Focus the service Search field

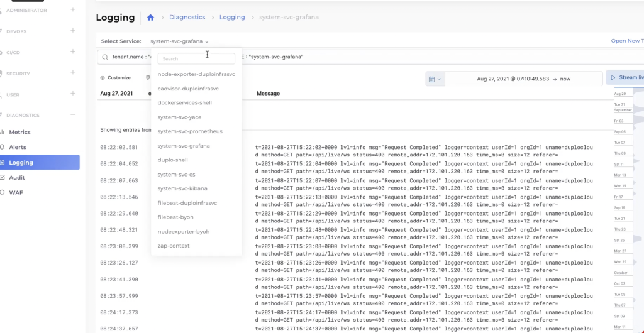point(196,58)
